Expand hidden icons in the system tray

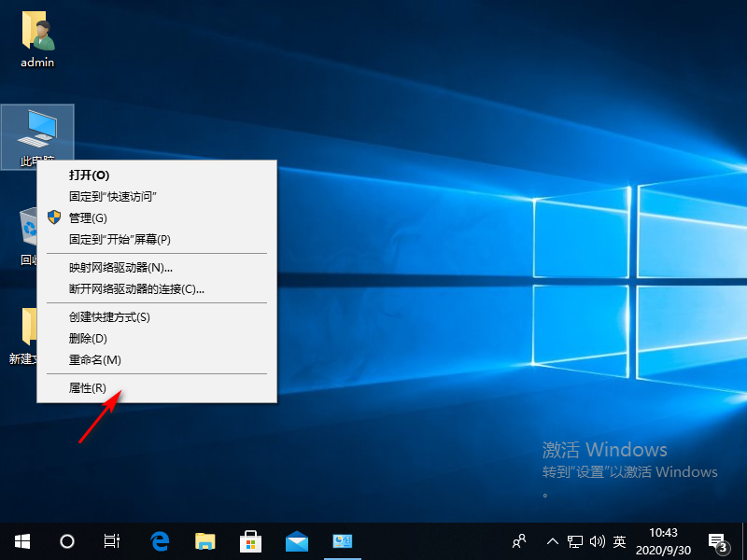pyautogui.click(x=553, y=541)
